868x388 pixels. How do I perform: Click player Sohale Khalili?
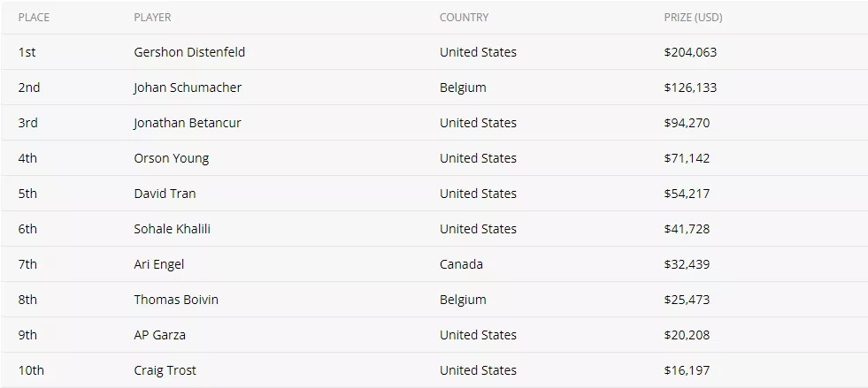coord(173,229)
